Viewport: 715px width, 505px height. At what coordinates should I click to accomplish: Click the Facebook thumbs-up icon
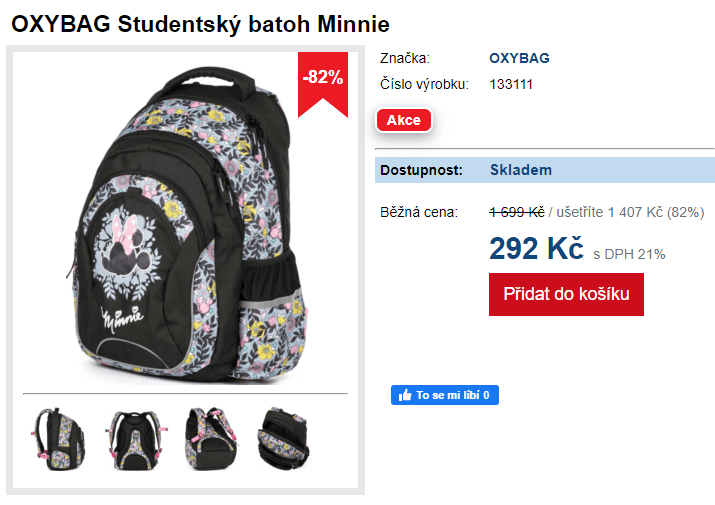[405, 396]
